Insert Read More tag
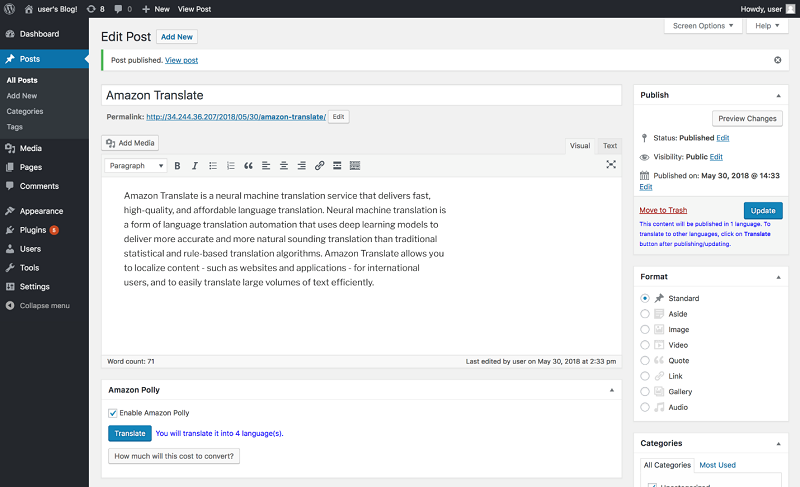The image size is (800, 487). point(337,166)
